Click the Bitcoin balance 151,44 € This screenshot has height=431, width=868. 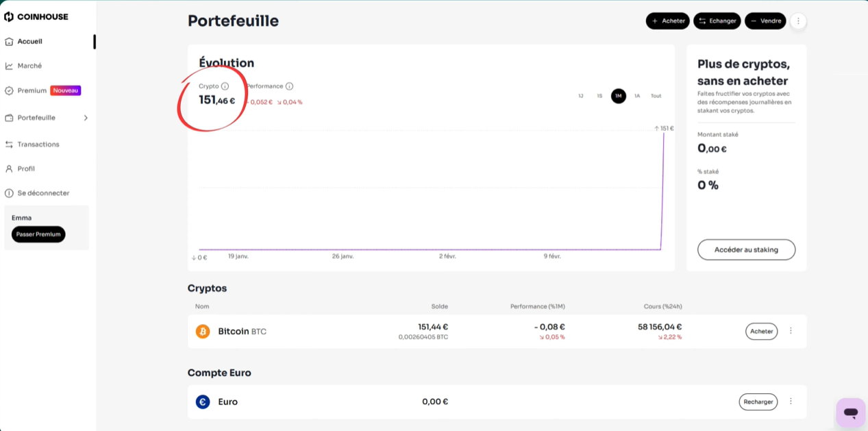point(433,327)
